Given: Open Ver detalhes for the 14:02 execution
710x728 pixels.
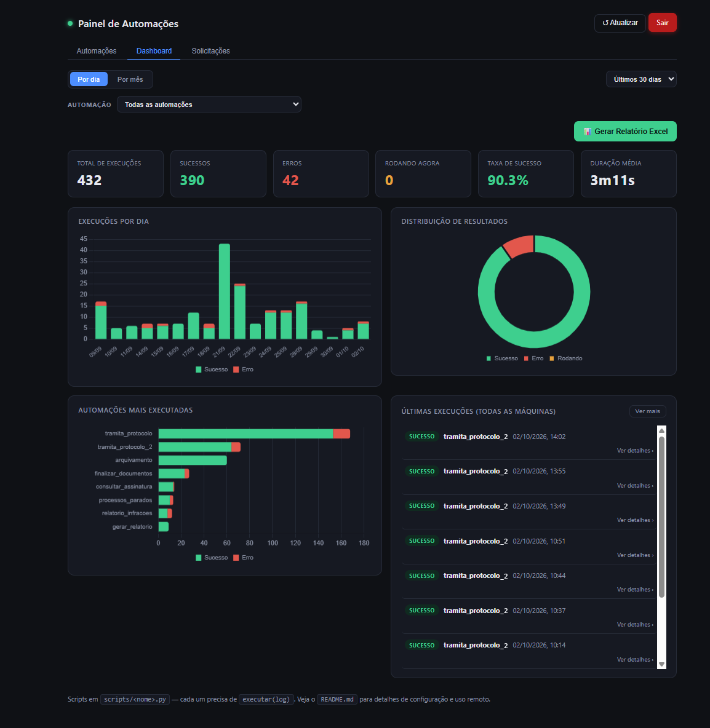Looking at the screenshot, I should tap(635, 451).
